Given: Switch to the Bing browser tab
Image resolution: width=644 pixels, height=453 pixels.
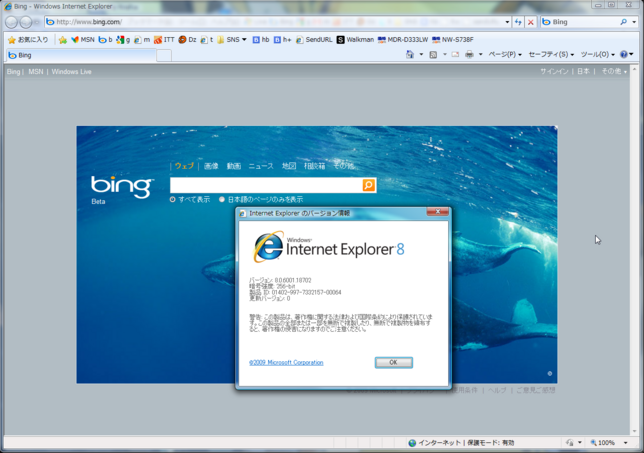Looking at the screenshot, I should pos(81,55).
